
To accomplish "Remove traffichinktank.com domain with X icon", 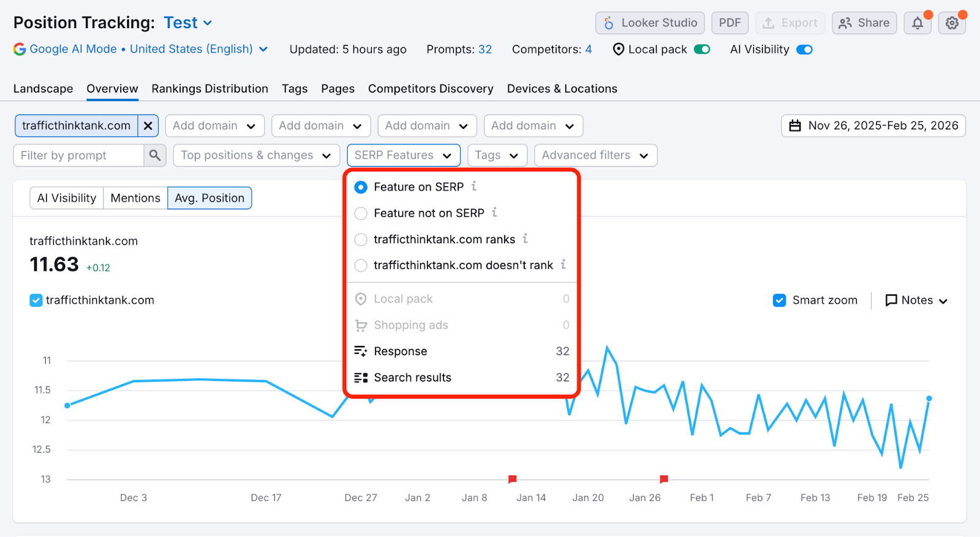I will [x=148, y=126].
